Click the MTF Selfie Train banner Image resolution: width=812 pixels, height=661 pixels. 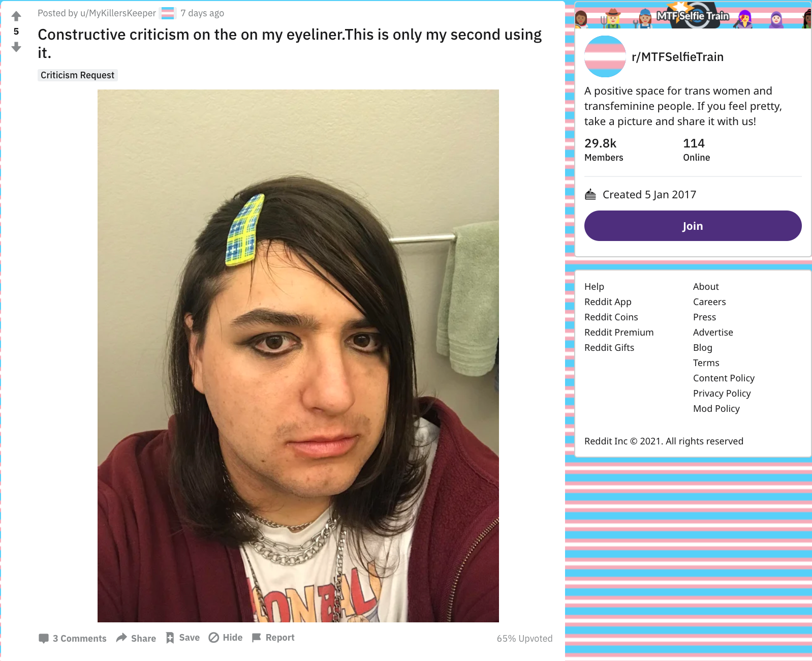pos(693,15)
